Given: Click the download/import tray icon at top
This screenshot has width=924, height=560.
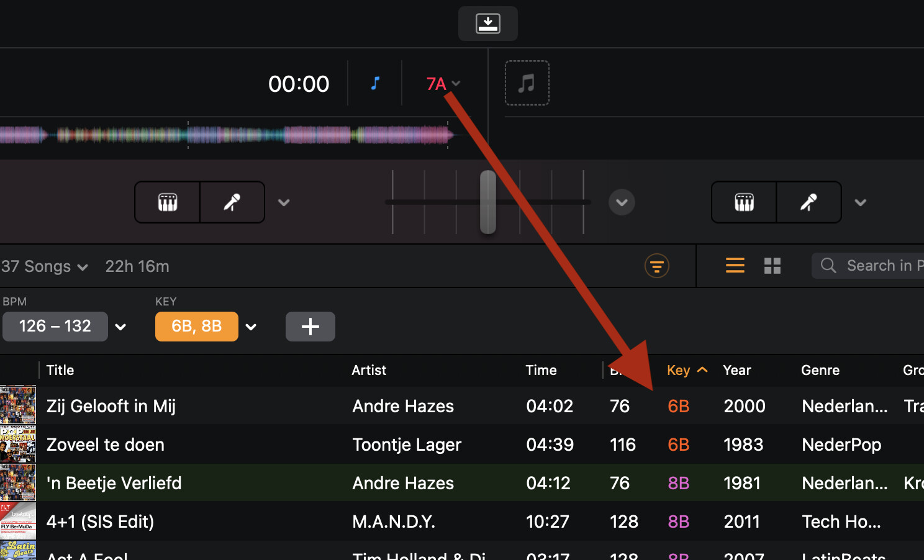Looking at the screenshot, I should click(x=487, y=24).
